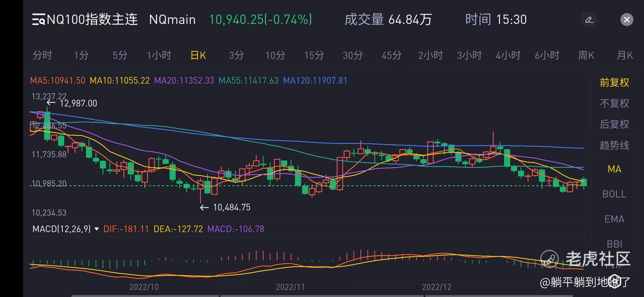Image resolution: width=644 pixels, height=297 pixels.
Task: Select the 5分 interval tab
Action: click(x=120, y=55)
